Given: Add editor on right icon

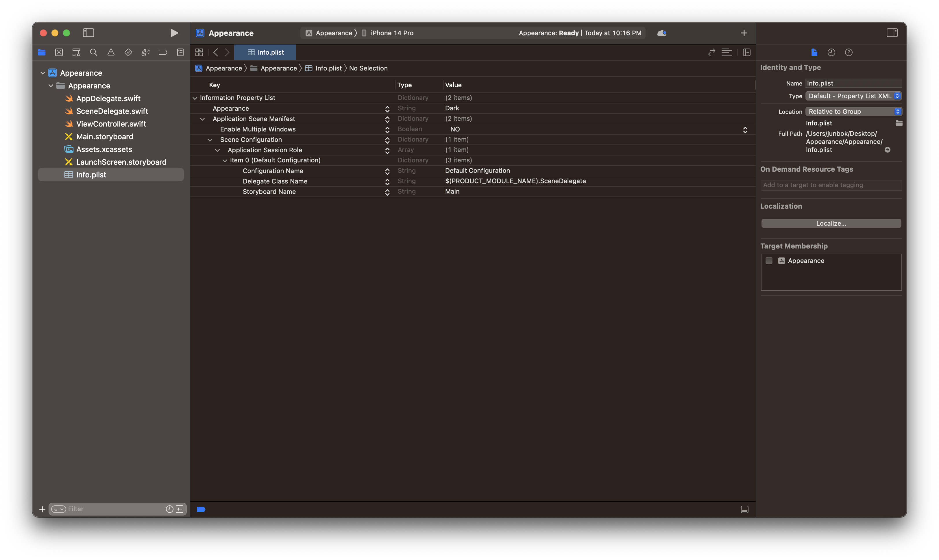Looking at the screenshot, I should (746, 53).
